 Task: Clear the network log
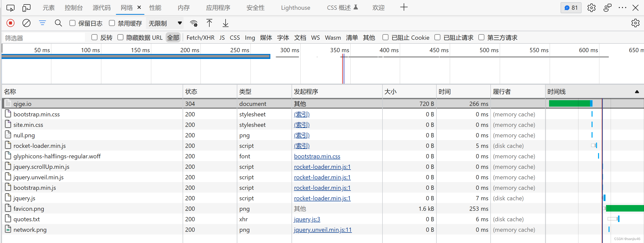pos(26,23)
